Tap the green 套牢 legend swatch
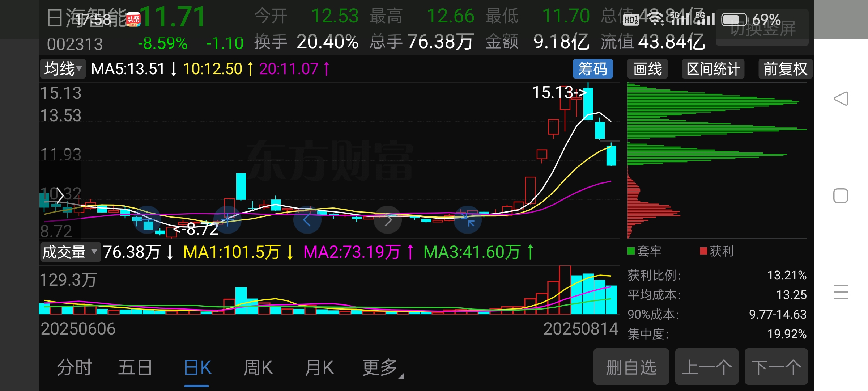Image resolution: width=868 pixels, height=391 pixels. coord(631,251)
